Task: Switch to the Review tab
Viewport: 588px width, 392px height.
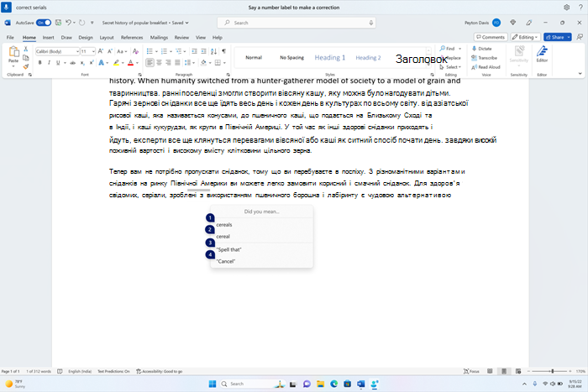Action: [x=181, y=38]
